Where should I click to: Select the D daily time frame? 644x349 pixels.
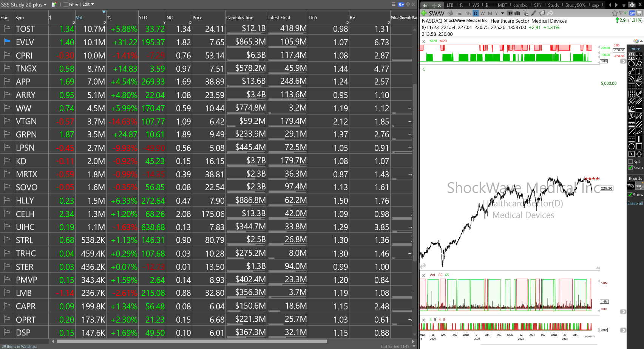(x=476, y=13)
